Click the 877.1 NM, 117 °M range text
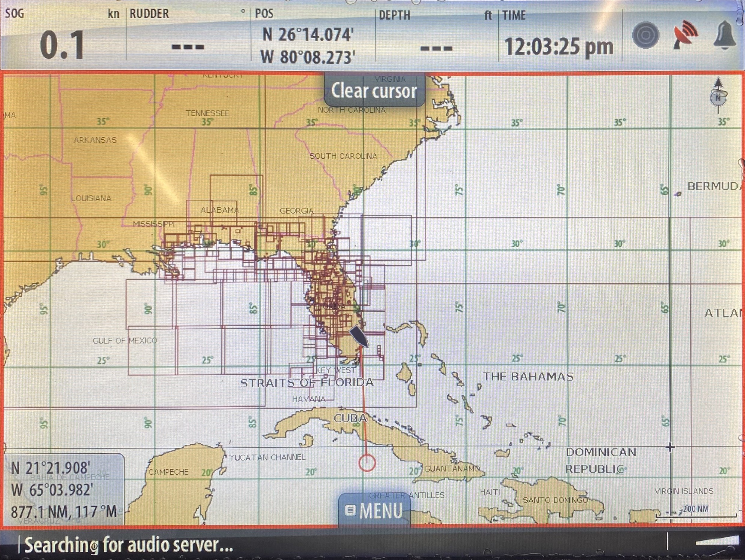The width and height of the screenshot is (745, 560). pos(64,512)
